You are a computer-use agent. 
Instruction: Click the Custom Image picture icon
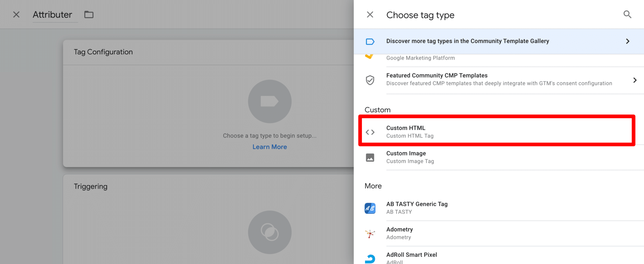pyautogui.click(x=370, y=157)
